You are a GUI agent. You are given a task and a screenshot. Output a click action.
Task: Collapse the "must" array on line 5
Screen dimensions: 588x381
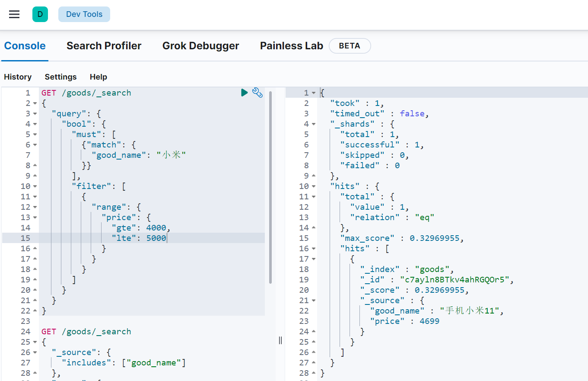click(35, 134)
